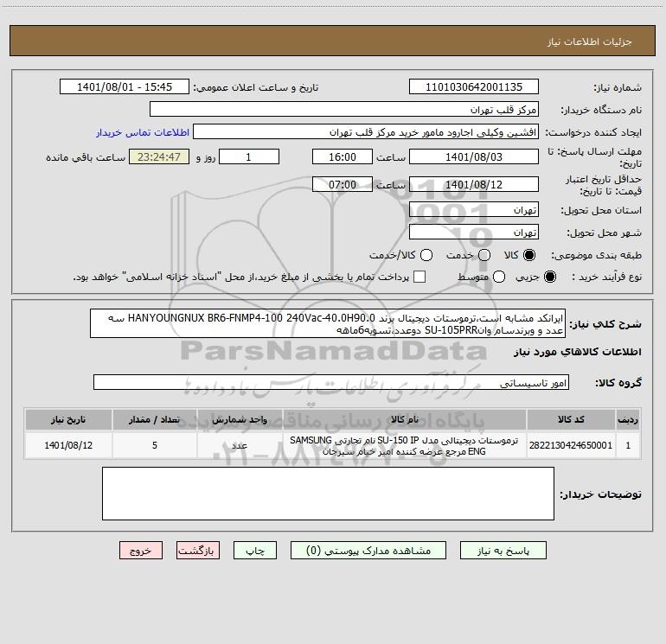Click the delivery province field تهران

[x=474, y=210]
